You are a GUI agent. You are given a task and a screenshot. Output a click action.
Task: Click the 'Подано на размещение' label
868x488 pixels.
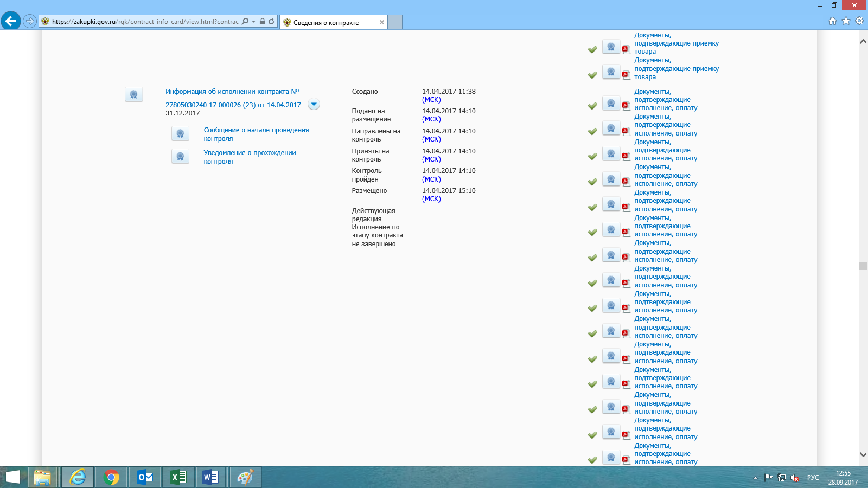point(371,115)
